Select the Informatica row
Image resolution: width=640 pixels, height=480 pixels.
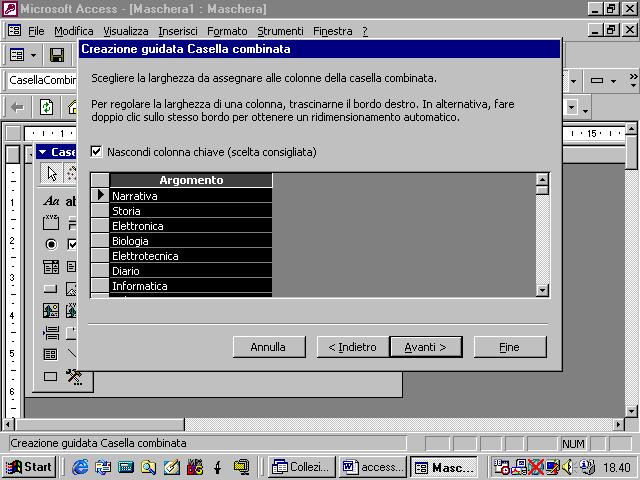(x=191, y=286)
